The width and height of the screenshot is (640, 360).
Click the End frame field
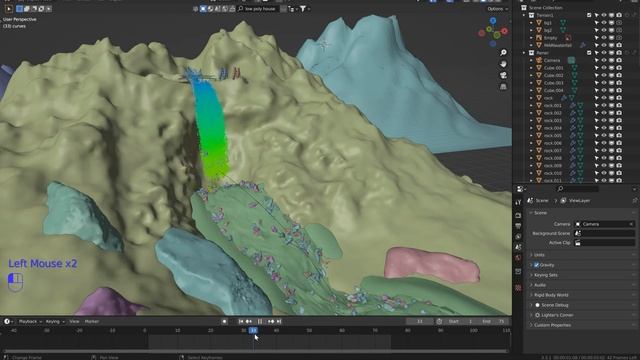tap(493, 322)
